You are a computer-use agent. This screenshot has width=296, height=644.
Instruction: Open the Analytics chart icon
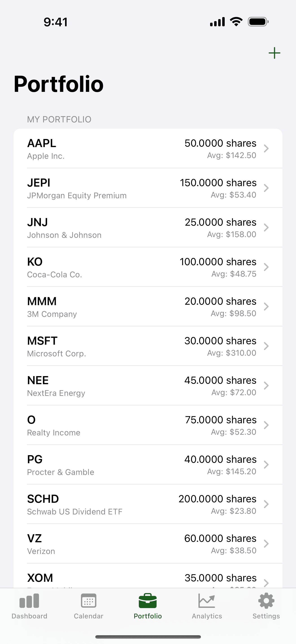[x=207, y=601]
